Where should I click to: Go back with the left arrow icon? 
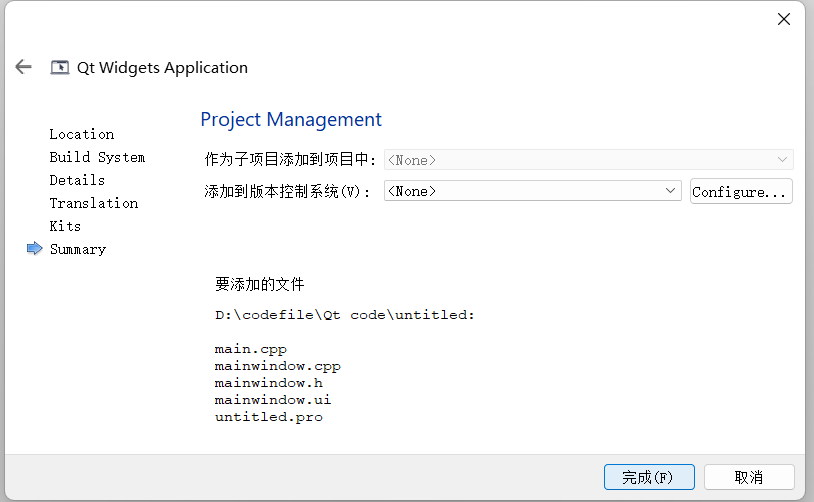click(x=23, y=67)
